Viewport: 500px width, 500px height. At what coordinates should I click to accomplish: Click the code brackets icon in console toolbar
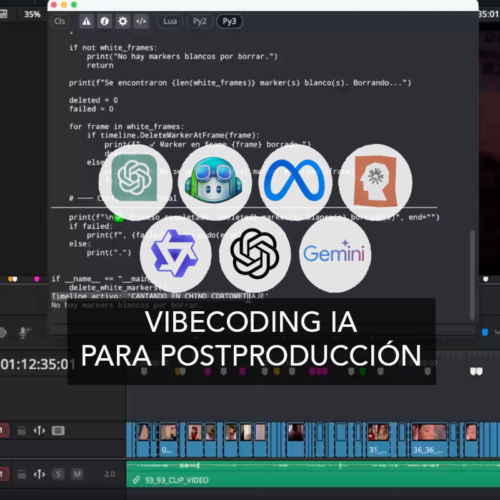(141, 21)
